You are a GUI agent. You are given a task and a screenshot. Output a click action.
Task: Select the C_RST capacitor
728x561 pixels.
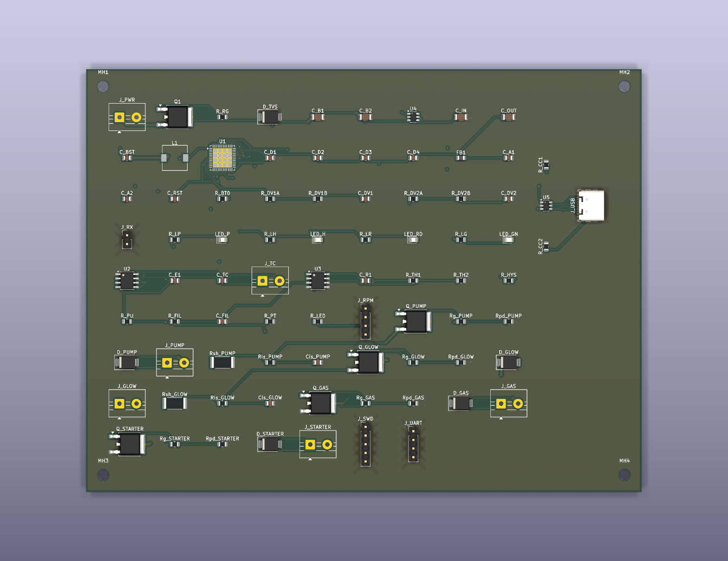pyautogui.click(x=175, y=199)
